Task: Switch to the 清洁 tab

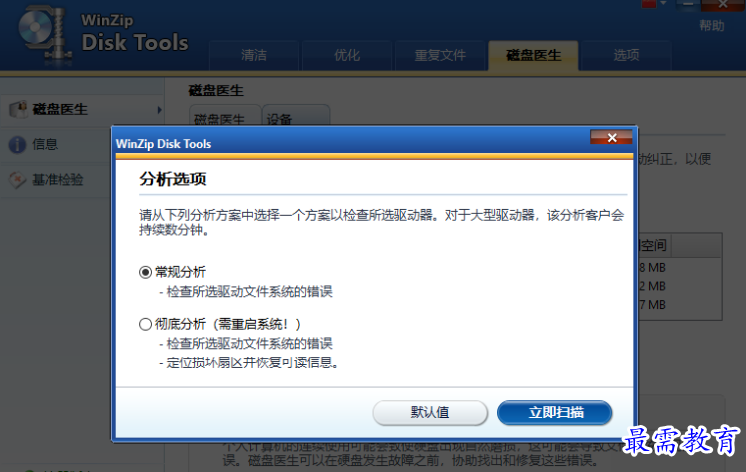Action: click(x=254, y=56)
